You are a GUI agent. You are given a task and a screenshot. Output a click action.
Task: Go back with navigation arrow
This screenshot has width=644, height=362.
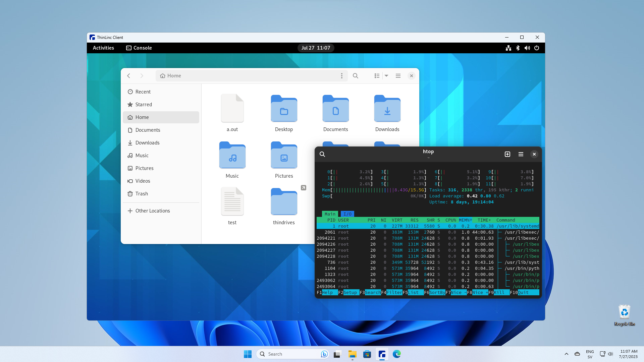tap(129, 76)
